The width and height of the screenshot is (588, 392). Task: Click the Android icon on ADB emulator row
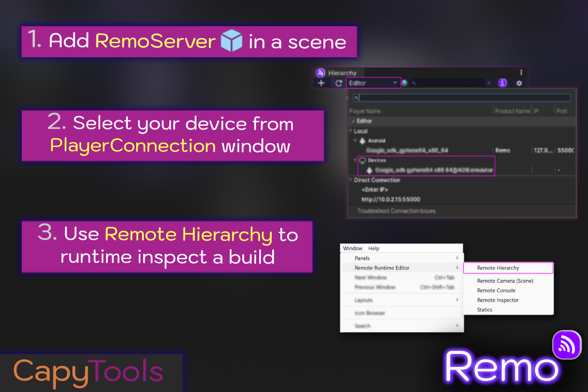[369, 170]
